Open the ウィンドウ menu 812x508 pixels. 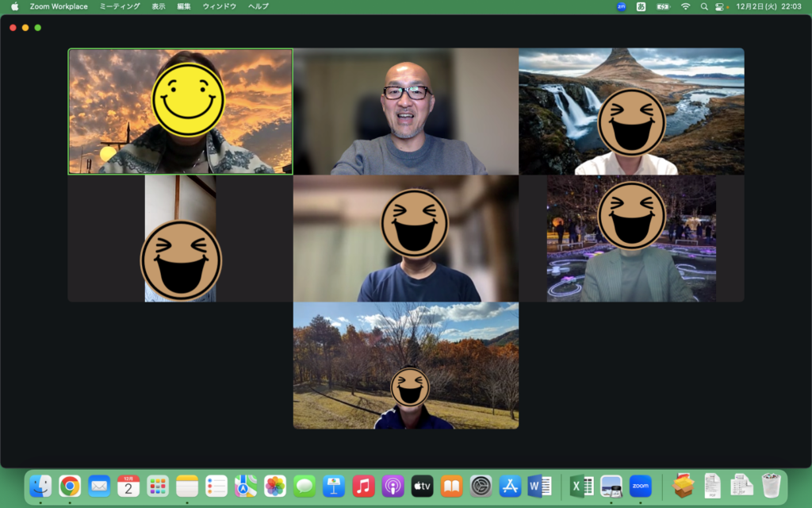[x=219, y=6]
